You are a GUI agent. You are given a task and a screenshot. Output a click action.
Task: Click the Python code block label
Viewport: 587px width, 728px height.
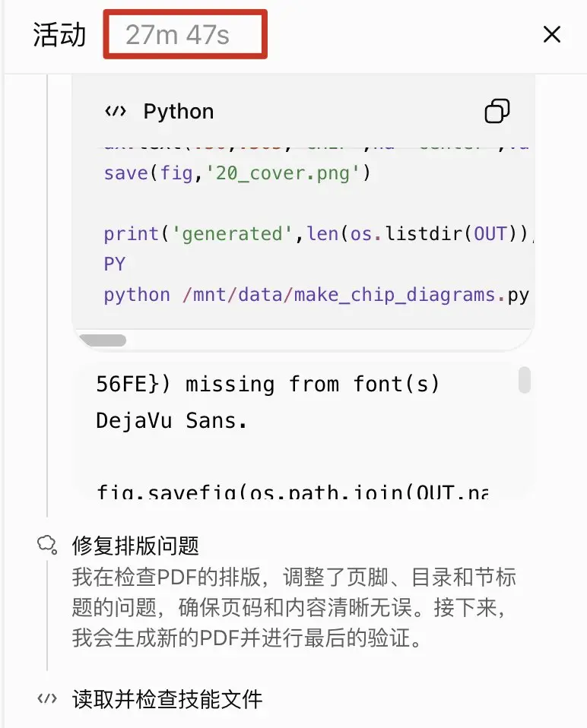(179, 112)
